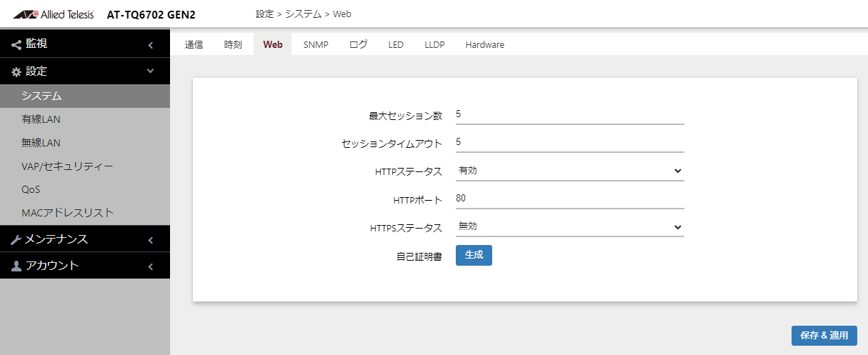
Task: Switch to the SNMP tab
Action: [316, 44]
